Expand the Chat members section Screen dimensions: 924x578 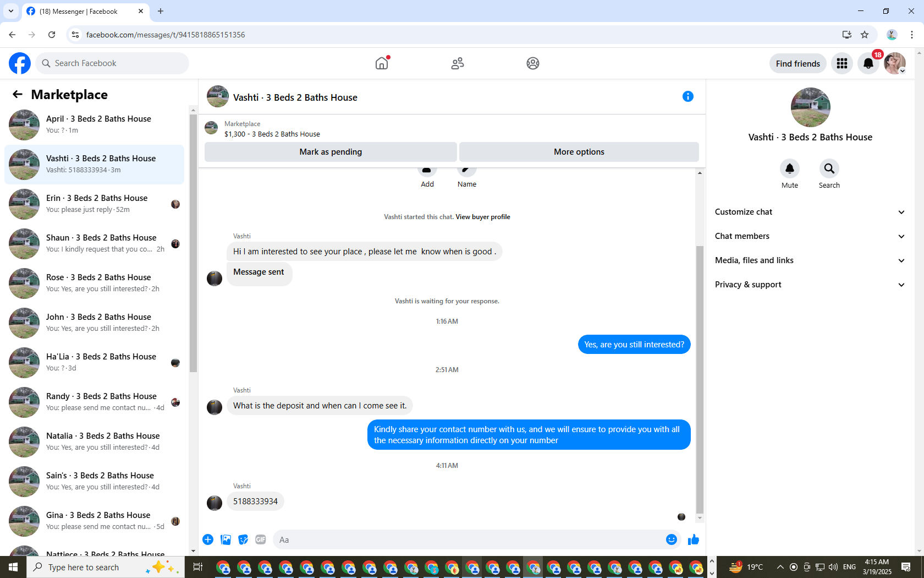[x=810, y=236]
